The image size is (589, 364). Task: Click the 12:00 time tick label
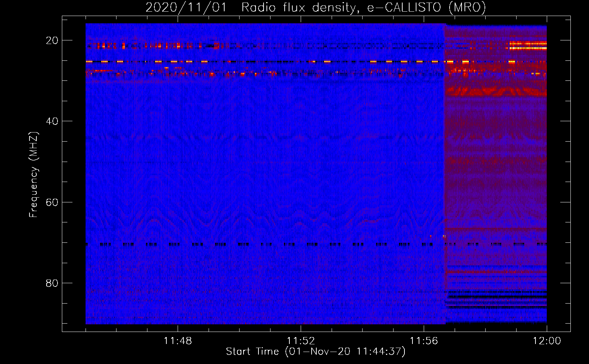547,341
